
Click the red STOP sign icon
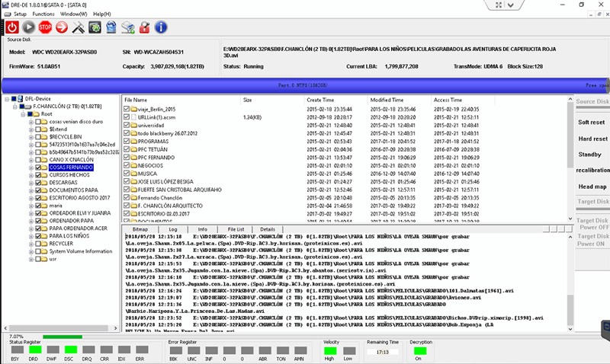click(45, 27)
